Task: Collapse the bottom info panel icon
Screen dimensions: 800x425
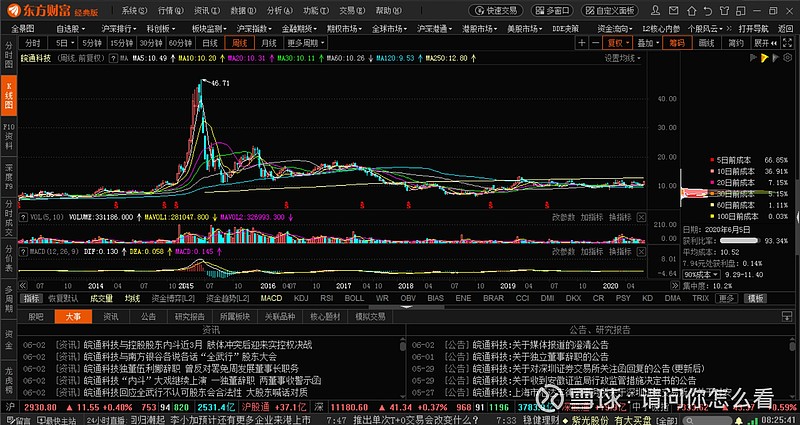Action: 787,317
